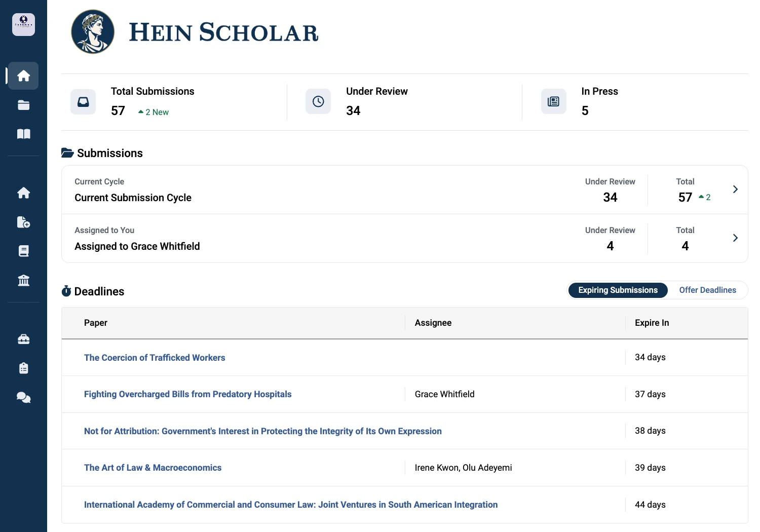This screenshot has width=760, height=532.
Task: Expand the Current Submission Cycle row chevron
Action: pos(735,189)
